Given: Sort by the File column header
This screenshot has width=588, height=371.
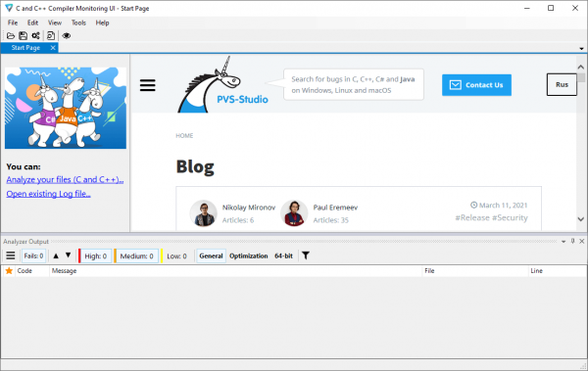Looking at the screenshot, I should click(x=474, y=270).
